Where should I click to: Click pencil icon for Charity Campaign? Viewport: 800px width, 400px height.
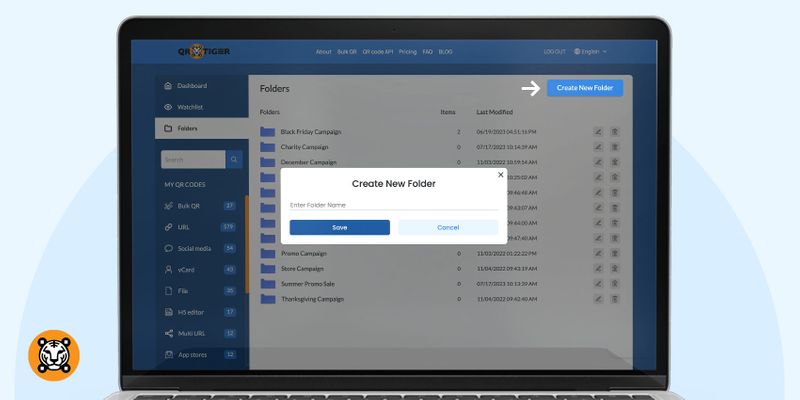click(x=598, y=147)
